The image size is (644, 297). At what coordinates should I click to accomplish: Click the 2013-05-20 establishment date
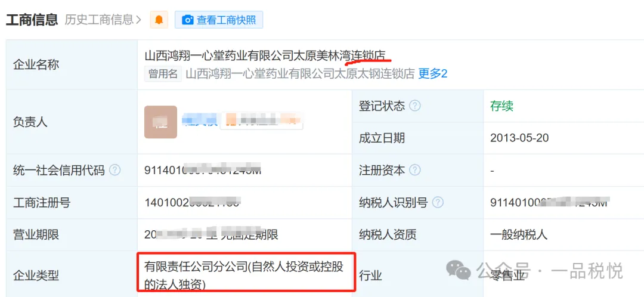[519, 138]
